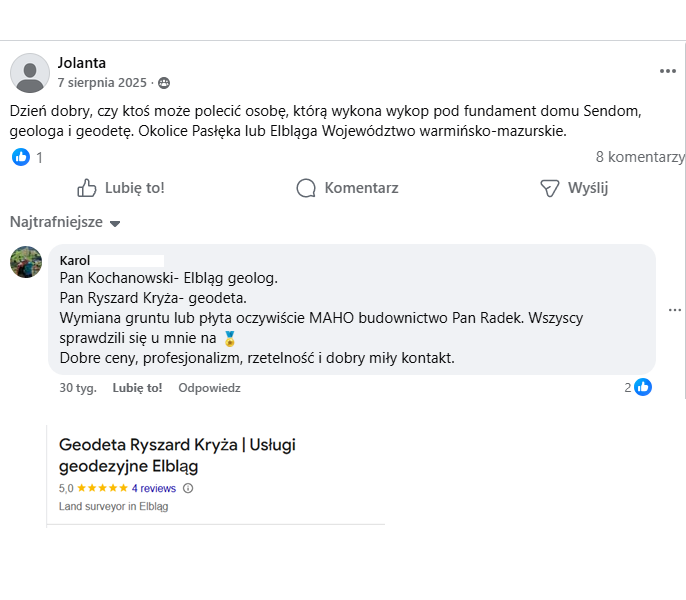
Task: Click the public audience globe icon
Action: tap(164, 83)
